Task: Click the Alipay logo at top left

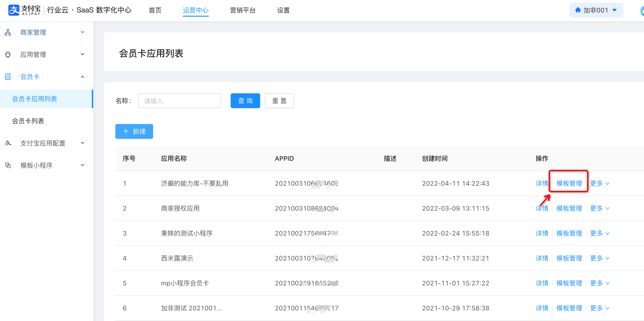Action: click(x=14, y=10)
